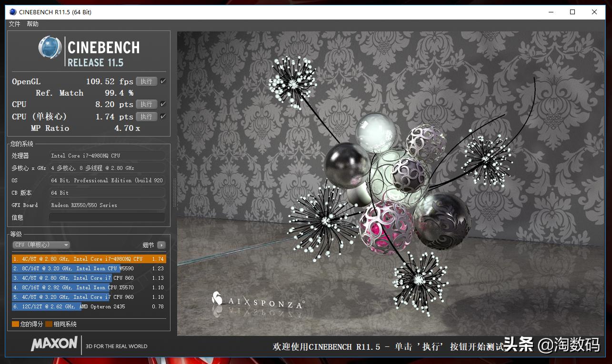The width and height of the screenshot is (612, 364).
Task: Toggle the CPU test checkmark
Action: pyautogui.click(x=162, y=104)
